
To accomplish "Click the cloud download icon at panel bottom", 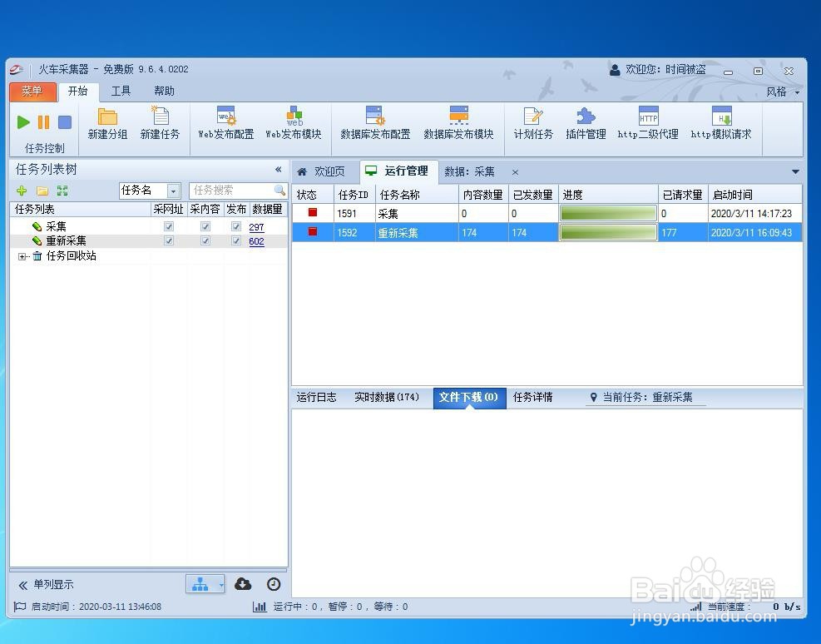I will [x=243, y=584].
